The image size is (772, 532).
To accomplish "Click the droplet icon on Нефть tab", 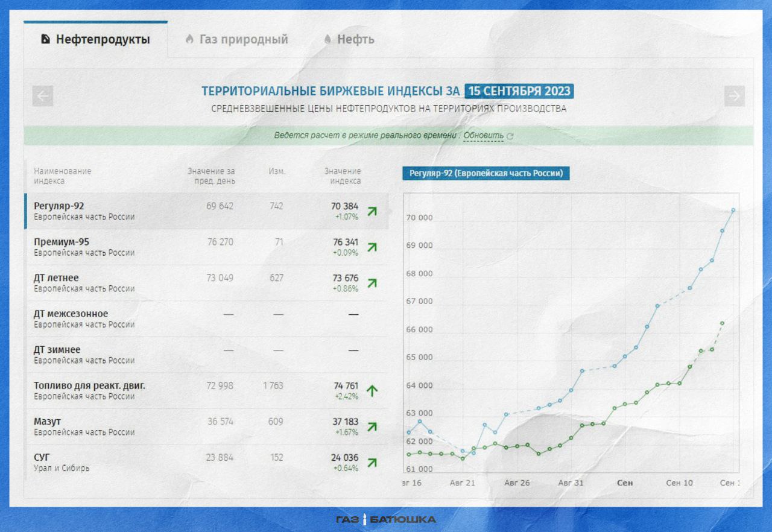I will [327, 40].
